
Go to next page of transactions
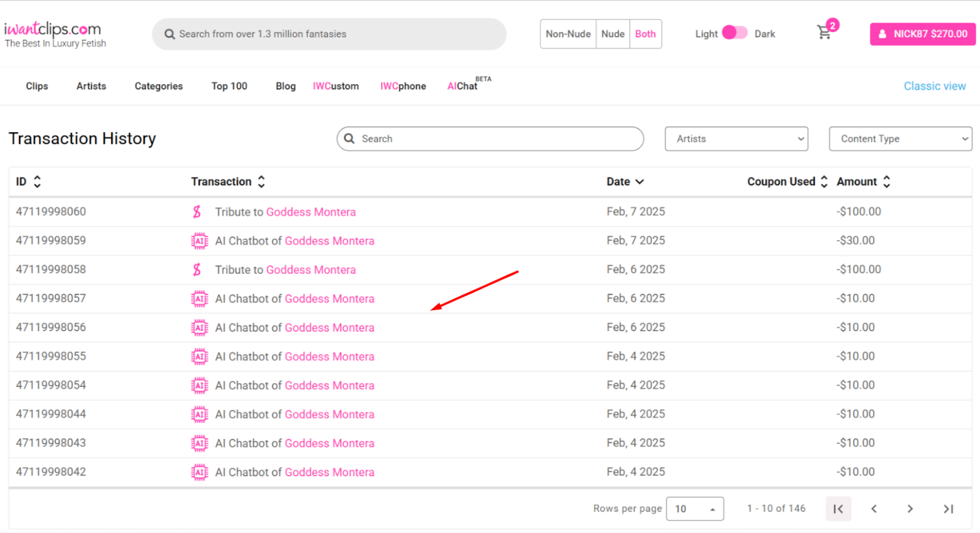click(x=910, y=509)
